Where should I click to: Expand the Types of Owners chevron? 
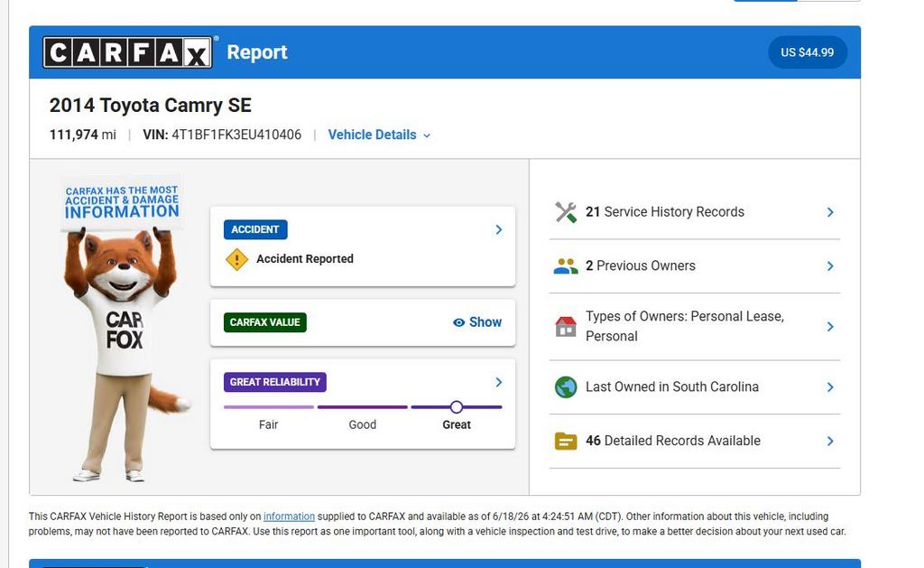point(830,327)
